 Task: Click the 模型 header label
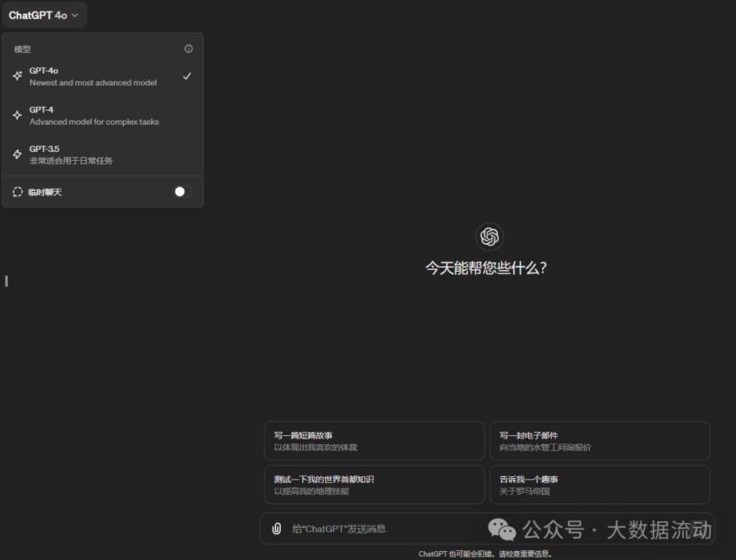click(22, 49)
